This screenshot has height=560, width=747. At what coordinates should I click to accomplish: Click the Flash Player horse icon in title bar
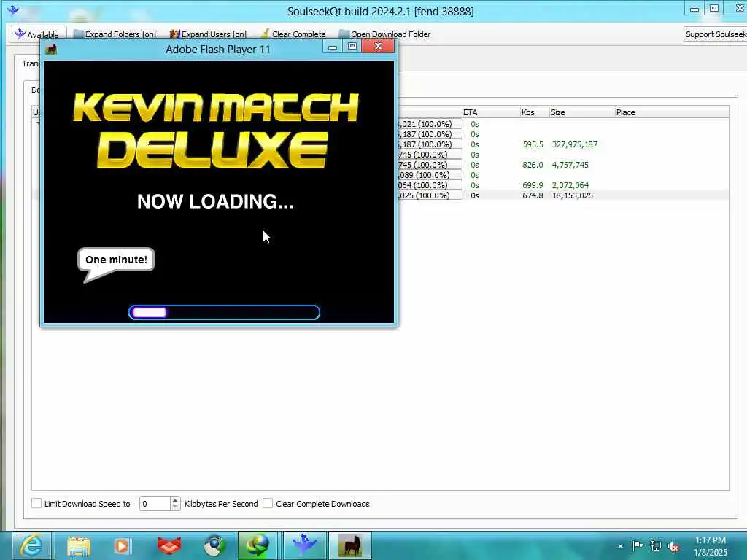51,49
